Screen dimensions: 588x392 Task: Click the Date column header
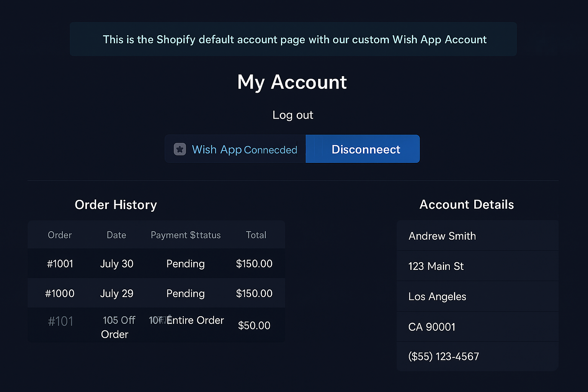tap(116, 235)
